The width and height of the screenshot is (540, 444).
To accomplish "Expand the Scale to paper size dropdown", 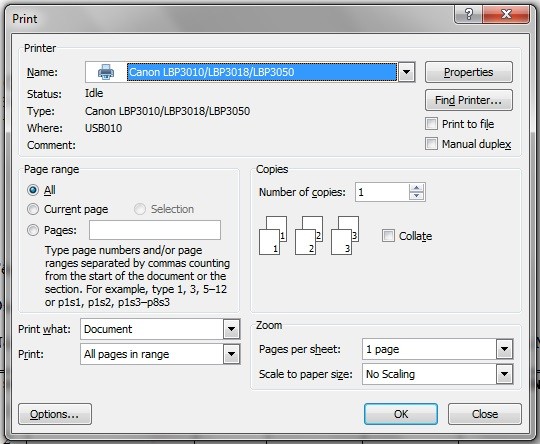I will (x=505, y=374).
